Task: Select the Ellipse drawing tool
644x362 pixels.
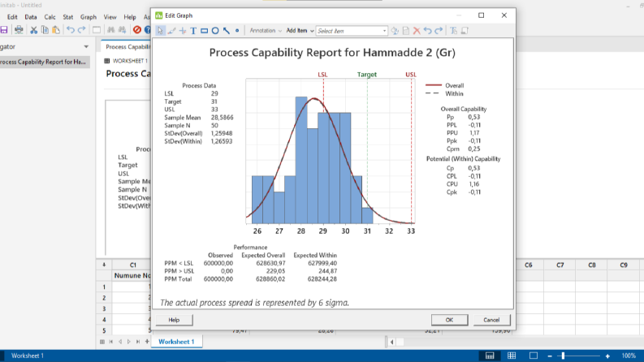Action: [215, 31]
